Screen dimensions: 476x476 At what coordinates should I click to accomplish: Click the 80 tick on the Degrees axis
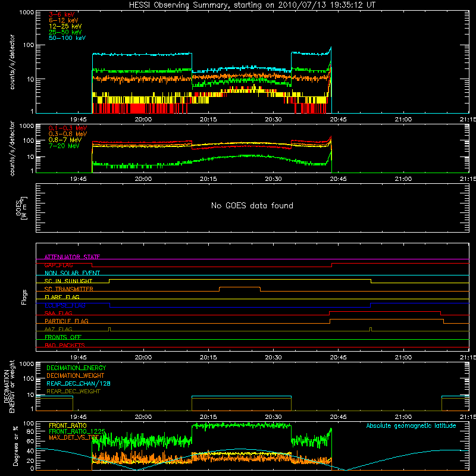[30, 432]
